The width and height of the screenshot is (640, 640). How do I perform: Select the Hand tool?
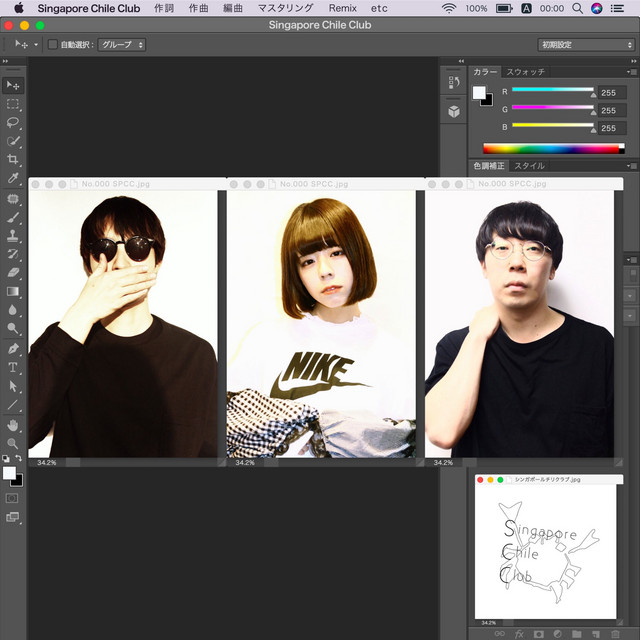13,424
